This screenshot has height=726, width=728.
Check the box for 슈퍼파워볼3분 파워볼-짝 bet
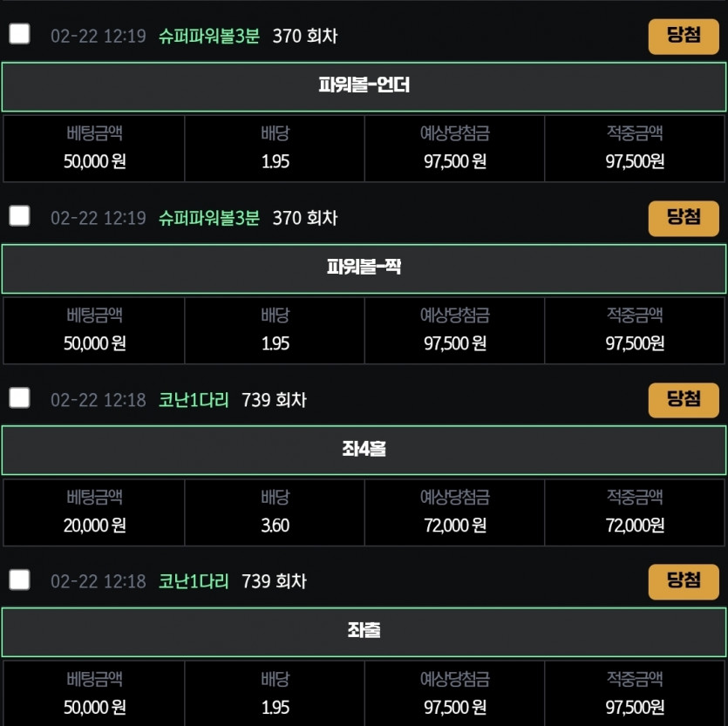pos(19,216)
